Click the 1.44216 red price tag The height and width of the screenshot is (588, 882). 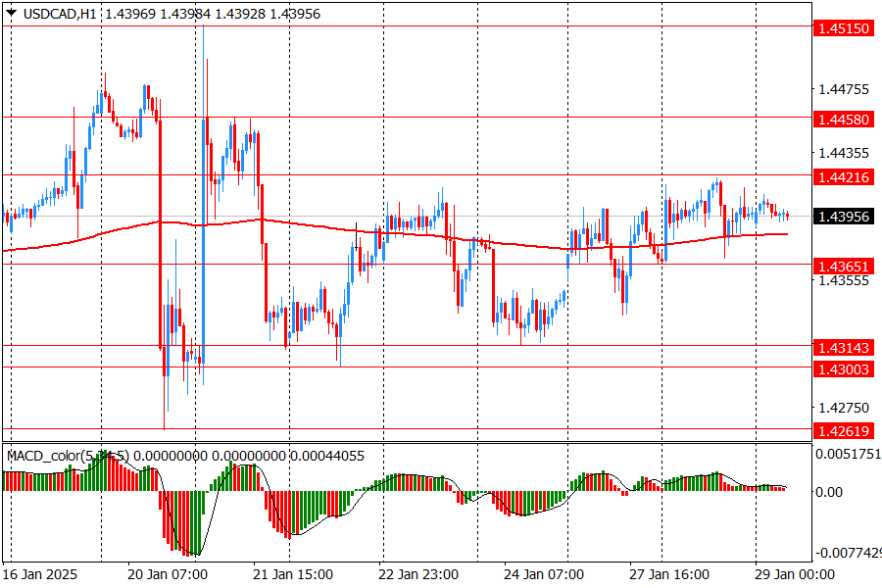point(843,176)
